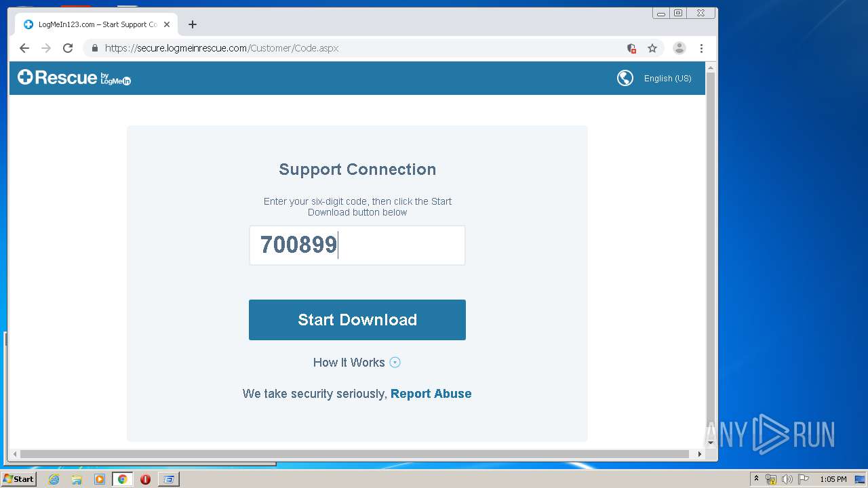Screen dimensions: 868x488
Task: Open the last taskbar application icon
Action: tap(168, 479)
